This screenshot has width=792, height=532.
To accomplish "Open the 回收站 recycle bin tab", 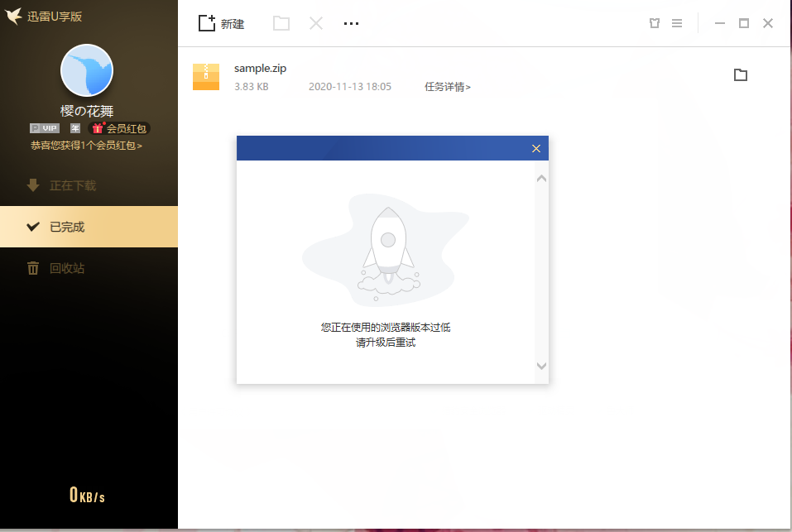I will pos(66,268).
